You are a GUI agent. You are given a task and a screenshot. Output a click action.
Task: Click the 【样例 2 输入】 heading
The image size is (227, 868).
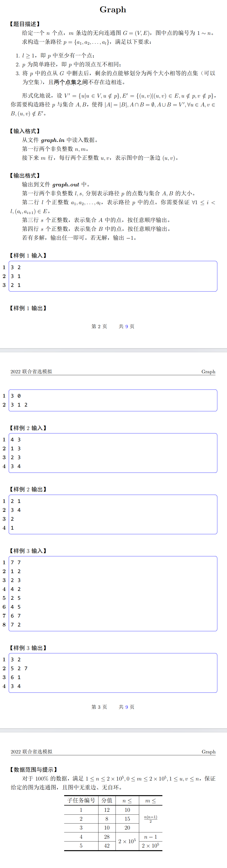tap(28, 428)
